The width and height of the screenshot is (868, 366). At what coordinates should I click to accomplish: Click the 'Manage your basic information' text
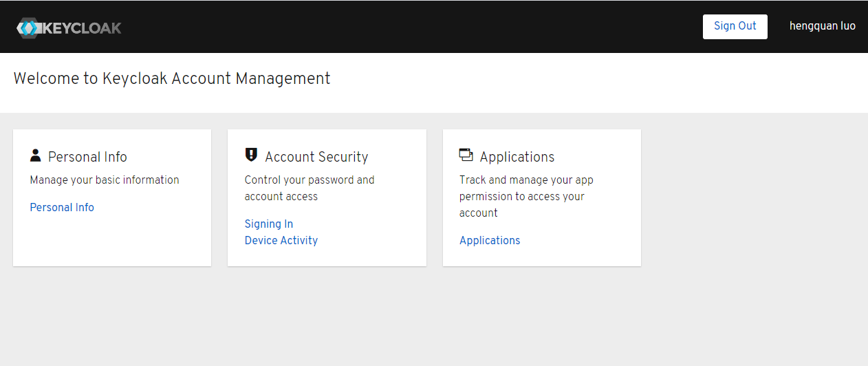105,180
